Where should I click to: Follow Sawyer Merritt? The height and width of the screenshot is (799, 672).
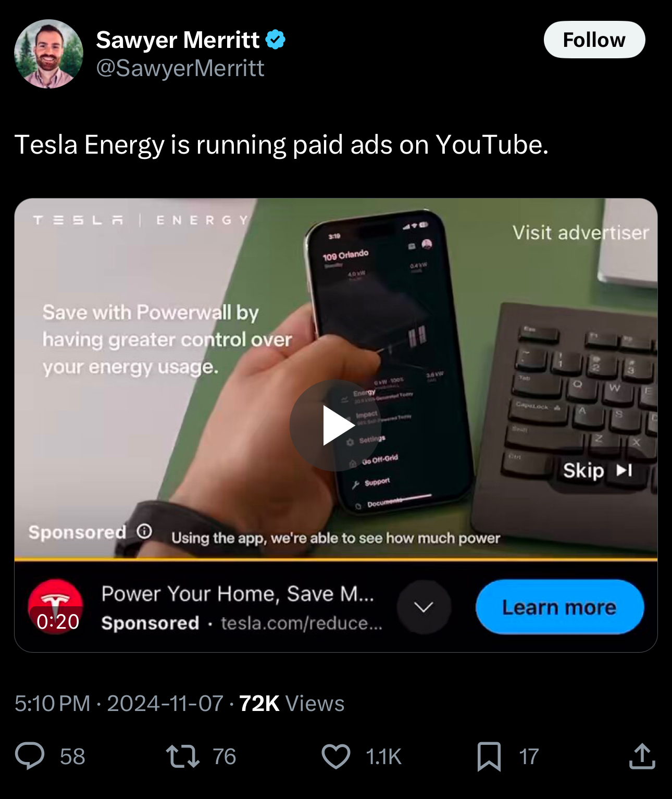click(594, 40)
